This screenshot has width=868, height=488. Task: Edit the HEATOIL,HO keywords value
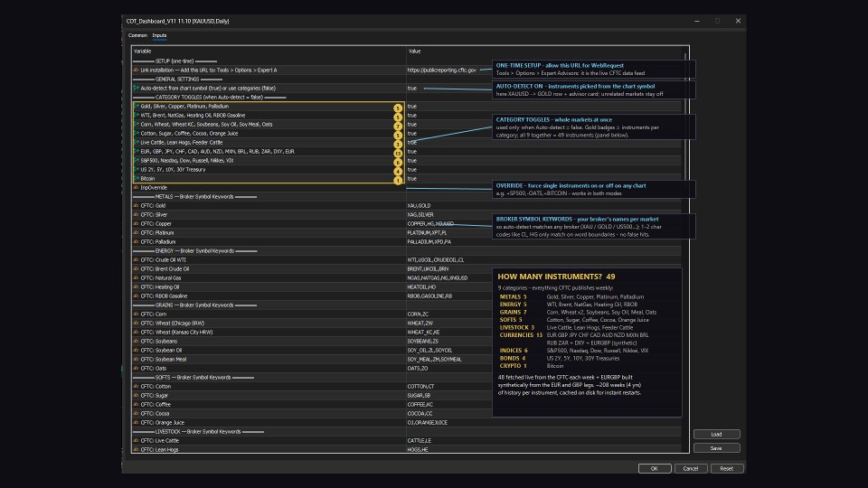tap(422, 287)
